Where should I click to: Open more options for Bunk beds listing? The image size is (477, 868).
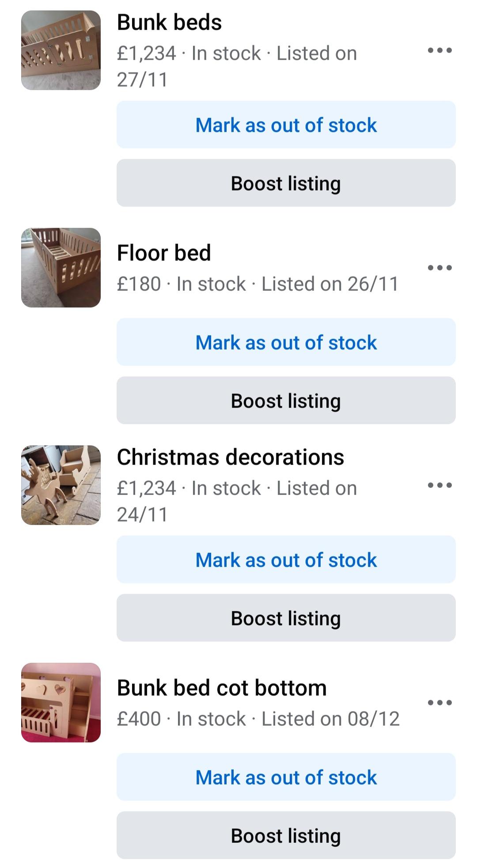[439, 50]
